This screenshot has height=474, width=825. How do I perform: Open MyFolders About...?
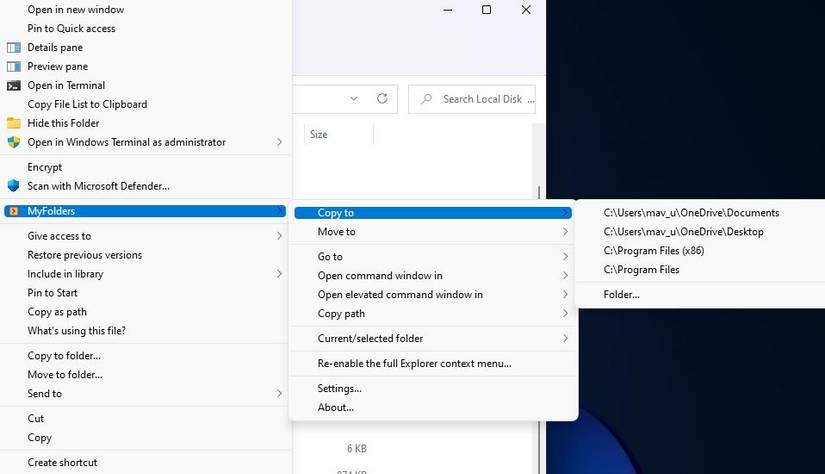coord(336,407)
